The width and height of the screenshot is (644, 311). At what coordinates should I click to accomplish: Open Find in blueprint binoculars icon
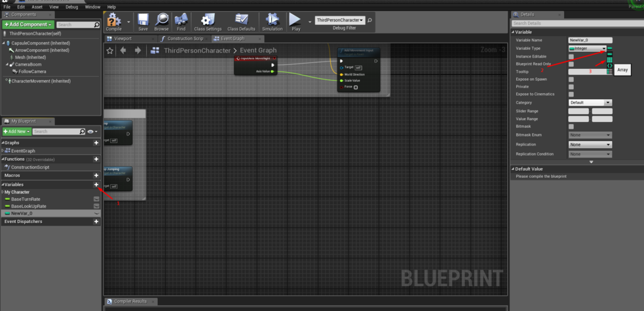(181, 20)
